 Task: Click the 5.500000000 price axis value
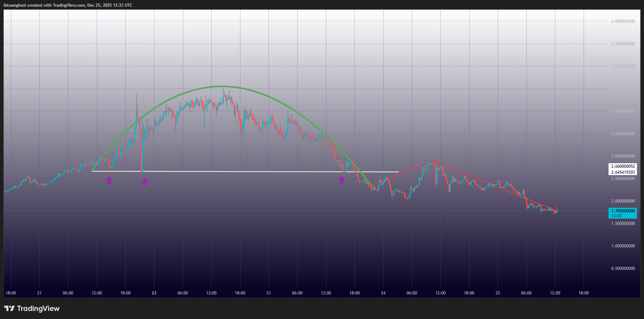coord(623,44)
